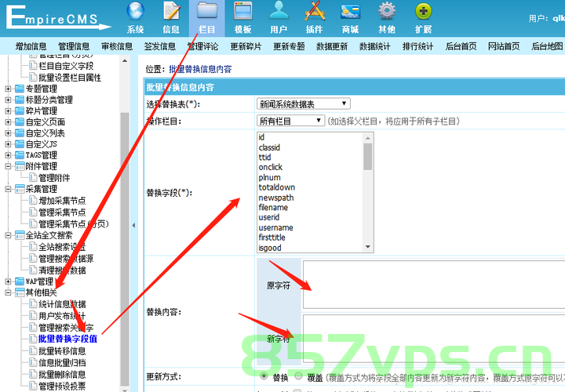Screen dimensions: 565x392
Task: Click the 标题分类管理 folder icon
Action: point(20,100)
